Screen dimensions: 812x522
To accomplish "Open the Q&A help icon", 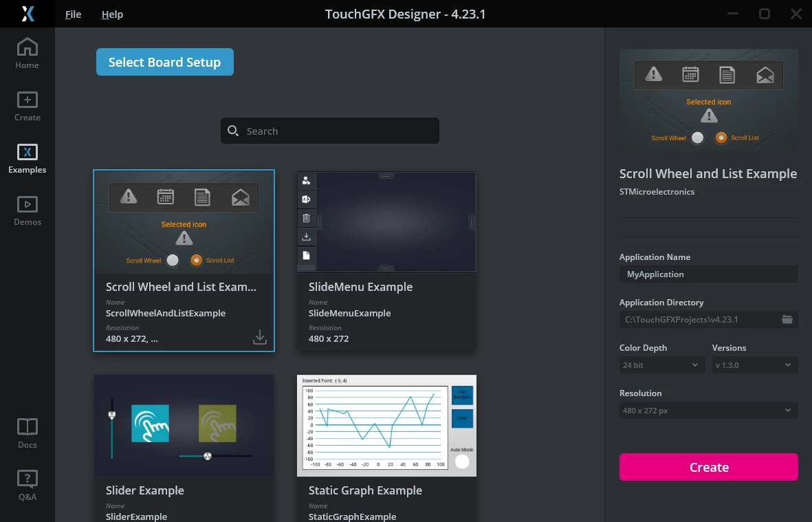I will click(27, 479).
